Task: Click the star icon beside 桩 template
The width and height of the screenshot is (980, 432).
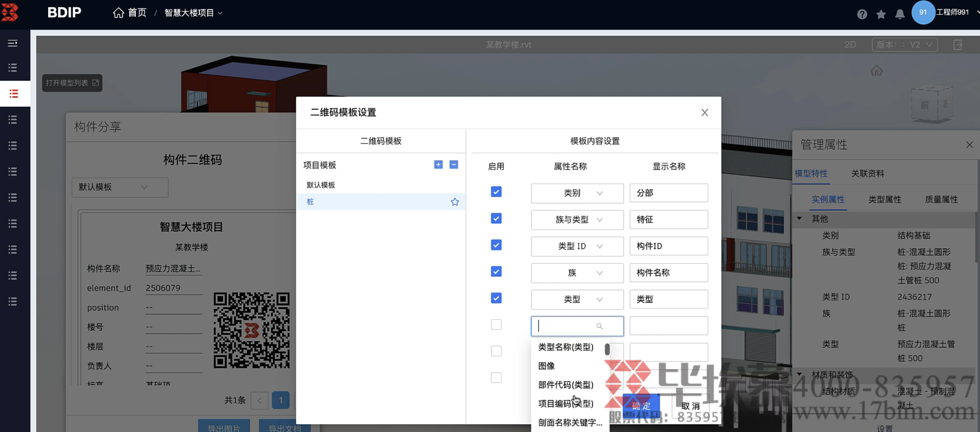Action: coord(455,202)
